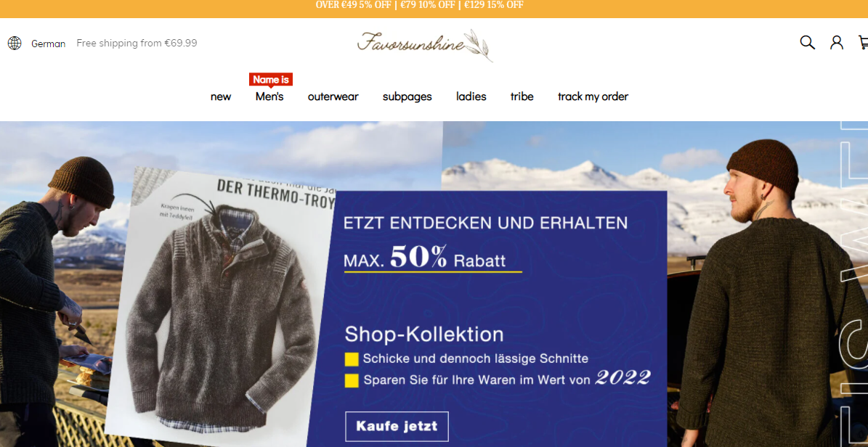The height and width of the screenshot is (447, 868).
Task: Click the red 'Name is' badge
Action: click(271, 80)
